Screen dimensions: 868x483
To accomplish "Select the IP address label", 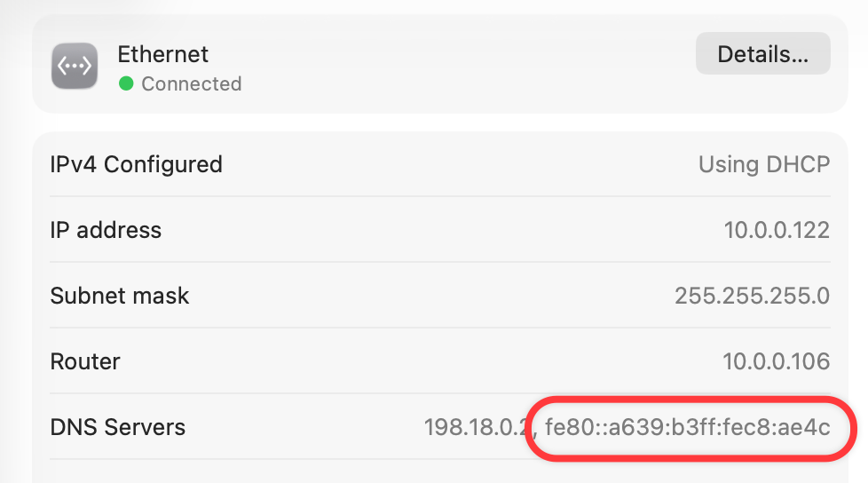I will (x=106, y=230).
